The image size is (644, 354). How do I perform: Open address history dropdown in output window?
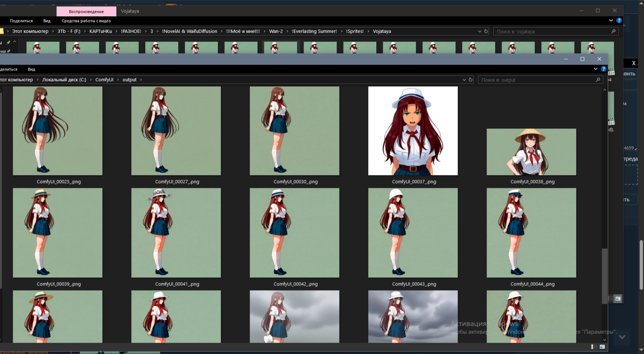464,80
